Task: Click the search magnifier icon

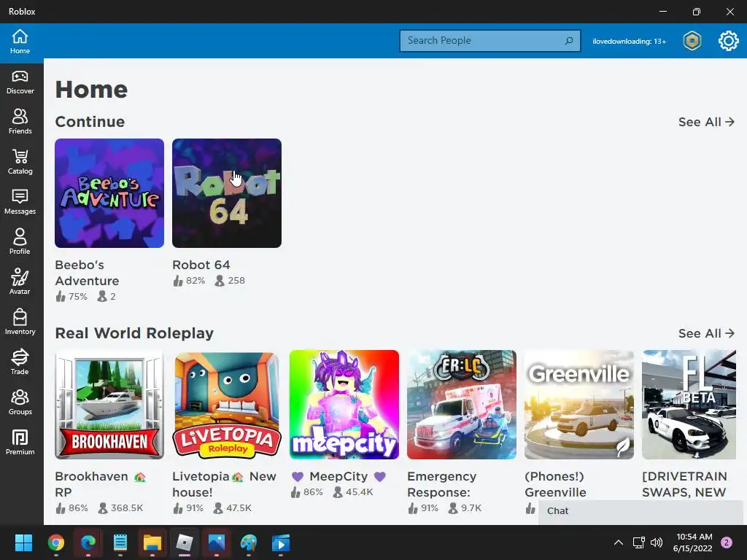Action: 569,41
